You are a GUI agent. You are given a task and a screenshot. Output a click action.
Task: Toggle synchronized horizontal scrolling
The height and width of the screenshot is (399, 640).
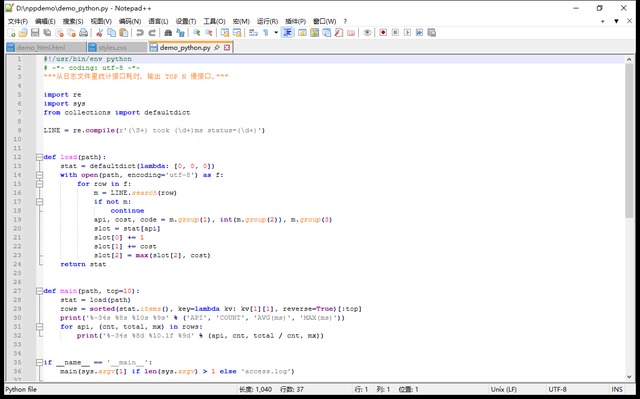[237, 33]
